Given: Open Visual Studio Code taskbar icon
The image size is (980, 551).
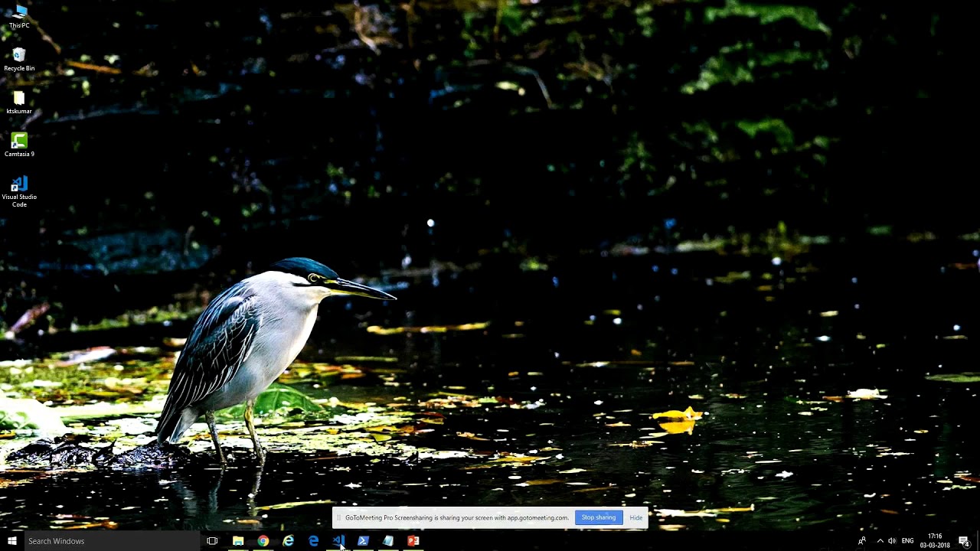Looking at the screenshot, I should coord(338,541).
